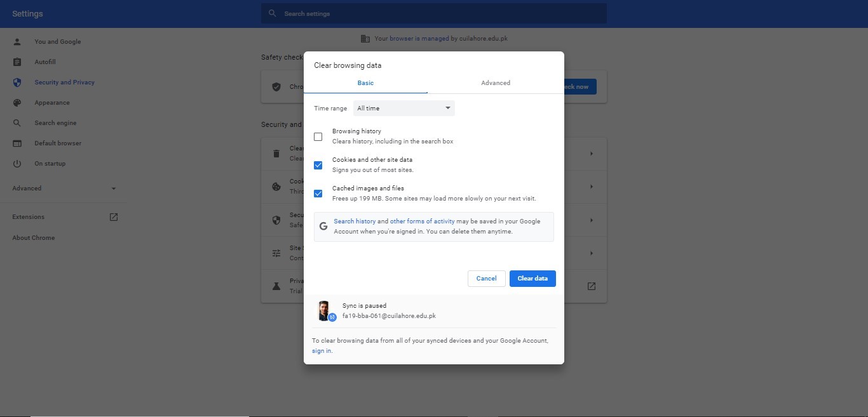The image size is (868, 417).
Task: Click the On startup power icon
Action: 17,164
